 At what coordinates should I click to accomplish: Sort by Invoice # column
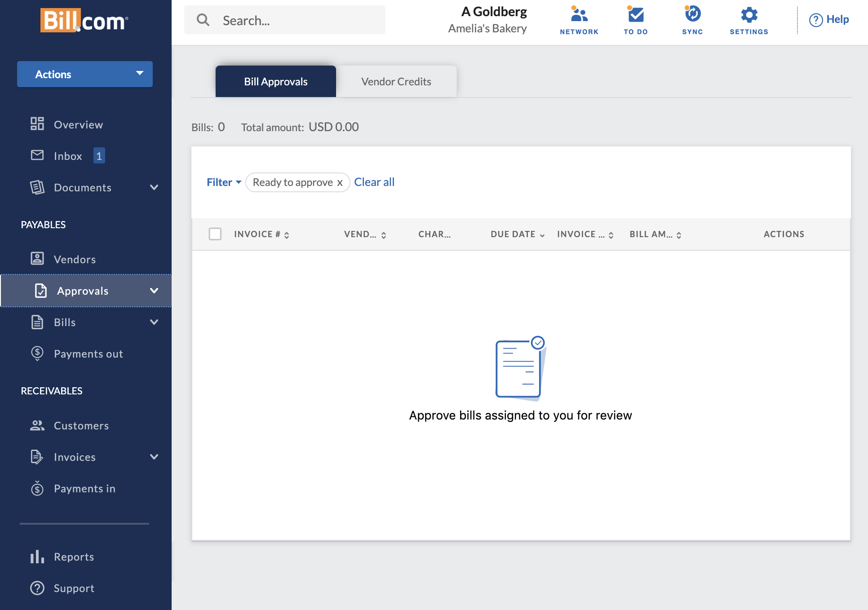click(x=261, y=234)
